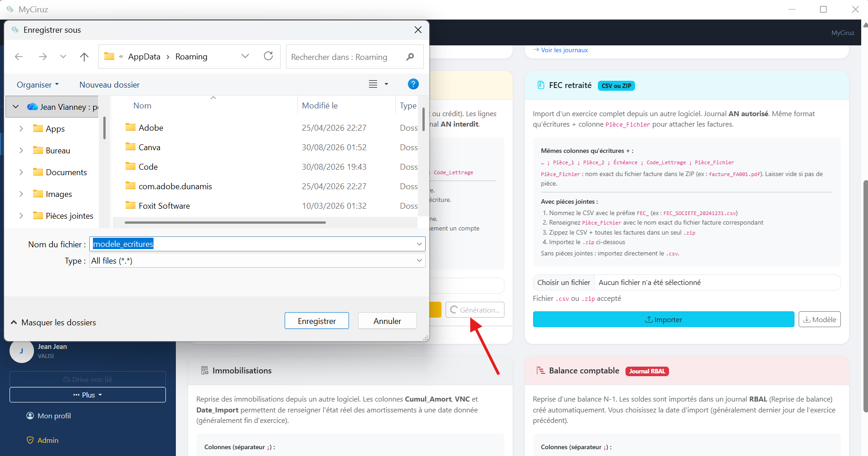
Task: Expand the Bureau tree folder
Action: pyautogui.click(x=21, y=151)
